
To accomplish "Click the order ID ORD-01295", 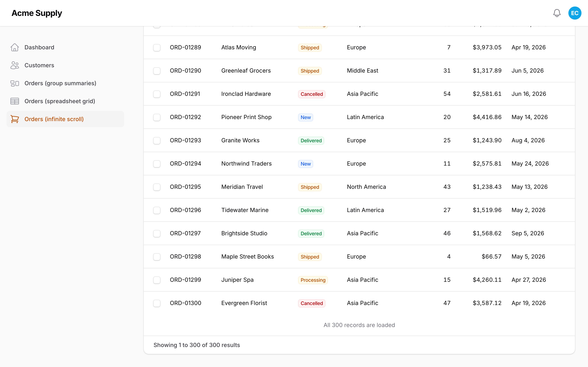I will (185, 187).
